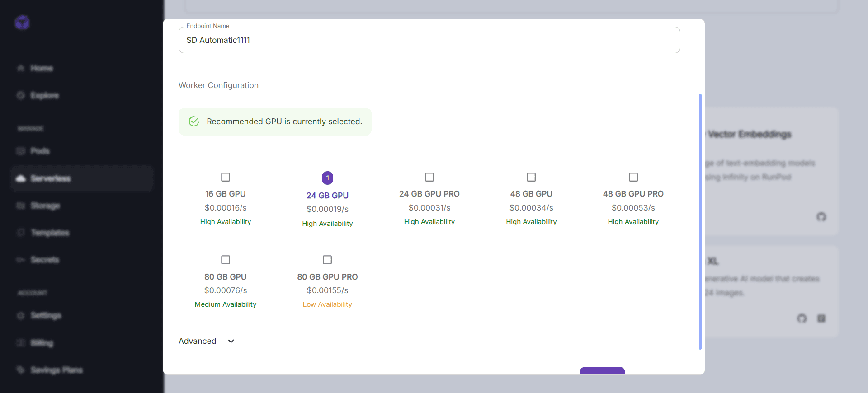
Task: Click the Secrets key icon
Action: [x=21, y=260]
